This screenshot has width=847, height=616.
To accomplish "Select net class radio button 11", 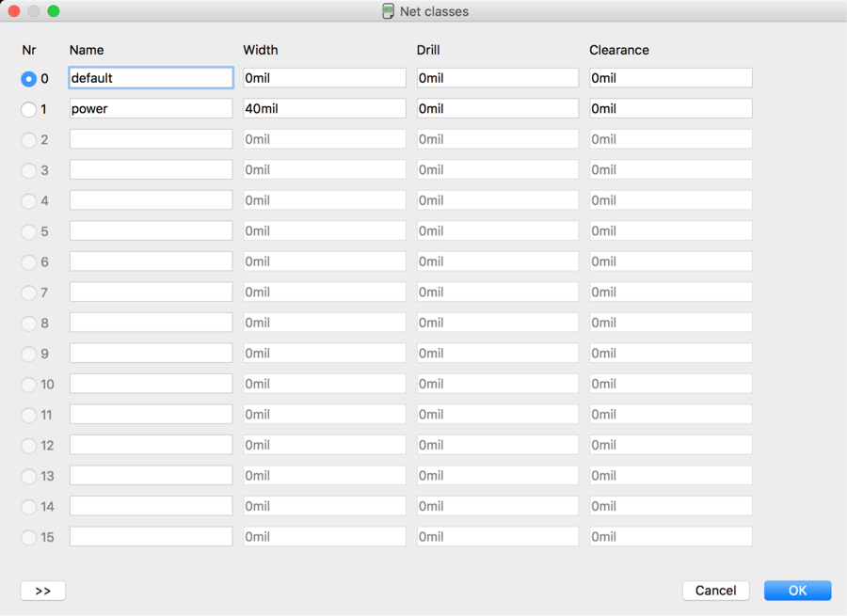I will pyautogui.click(x=28, y=416).
